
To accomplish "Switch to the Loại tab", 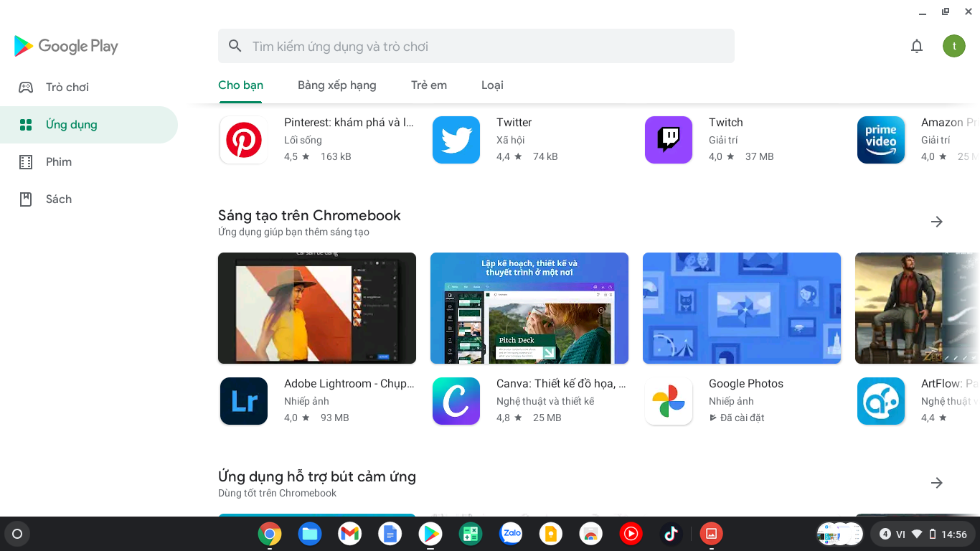I will [492, 85].
